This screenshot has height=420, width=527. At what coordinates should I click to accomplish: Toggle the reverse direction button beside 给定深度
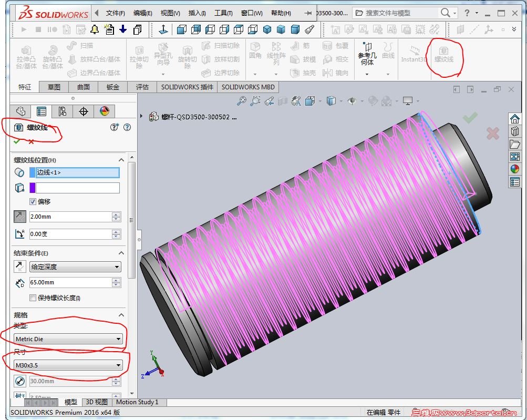(x=20, y=267)
